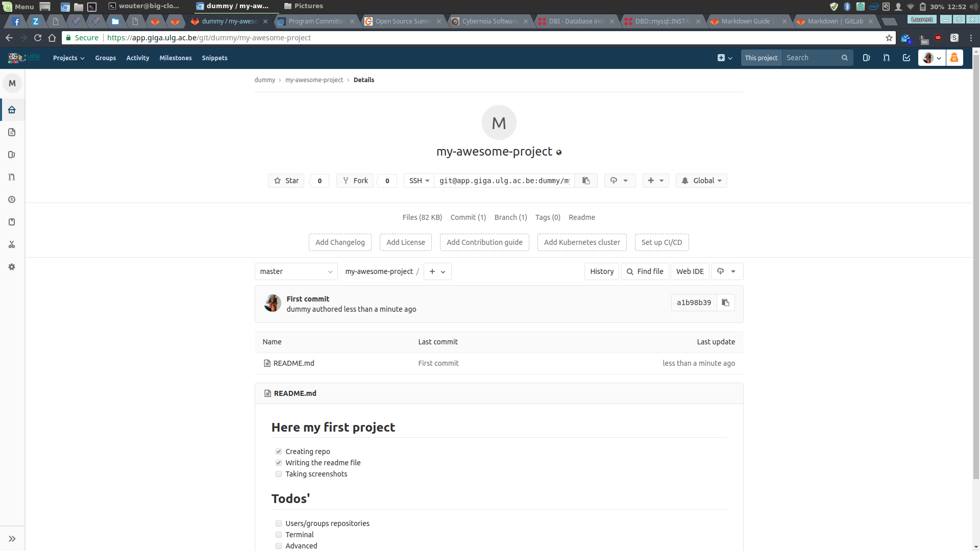980x551 pixels.
Task: Open the master branch selector
Action: point(296,271)
